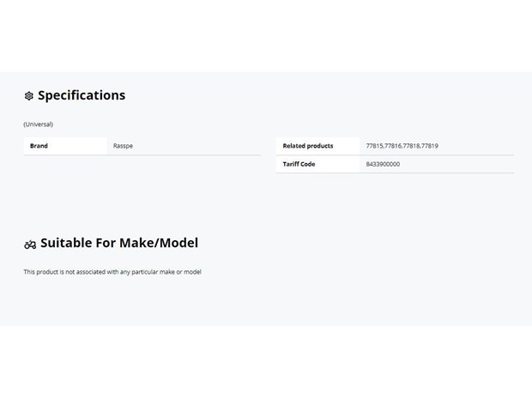Click the Brand label cell

[65, 146]
